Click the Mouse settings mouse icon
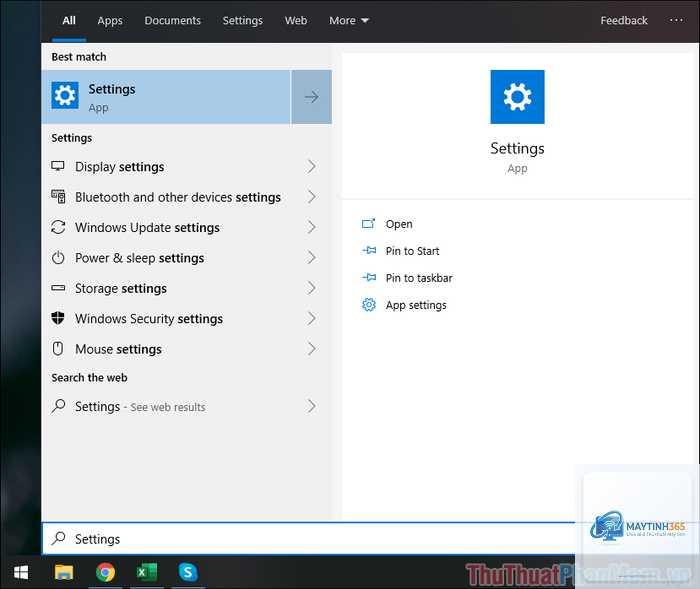This screenshot has height=589, width=700. click(x=58, y=349)
